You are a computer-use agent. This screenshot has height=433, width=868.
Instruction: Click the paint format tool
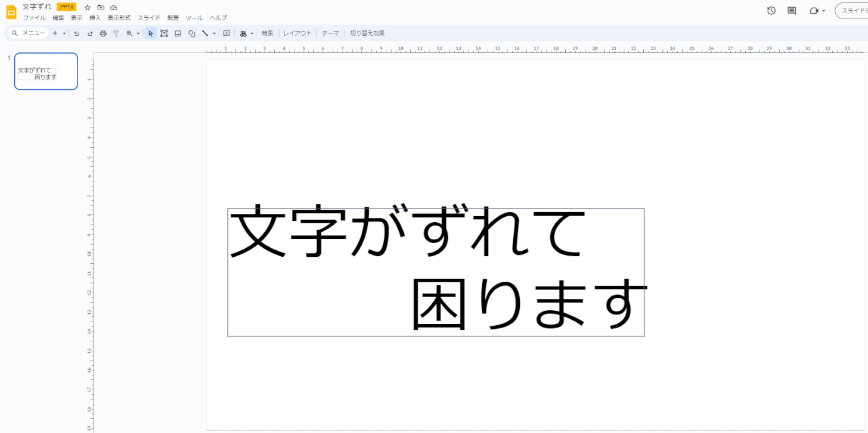click(x=116, y=33)
